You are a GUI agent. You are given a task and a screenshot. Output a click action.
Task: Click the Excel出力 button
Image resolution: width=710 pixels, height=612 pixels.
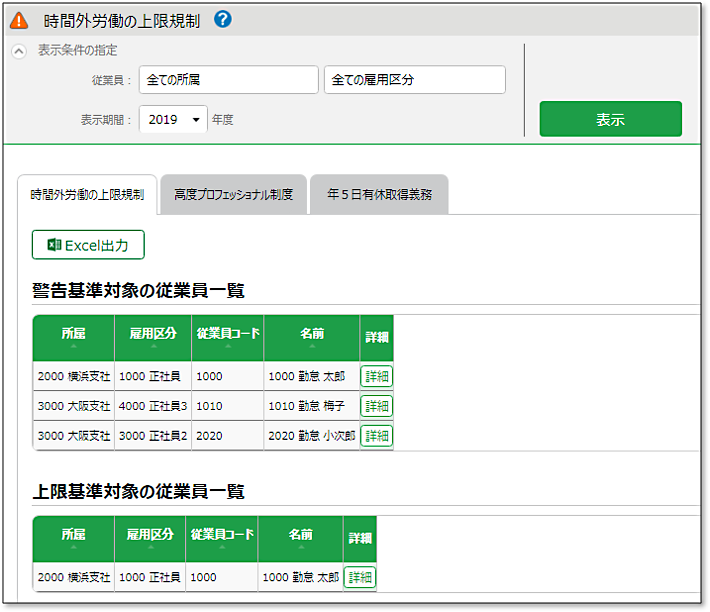[x=88, y=245]
